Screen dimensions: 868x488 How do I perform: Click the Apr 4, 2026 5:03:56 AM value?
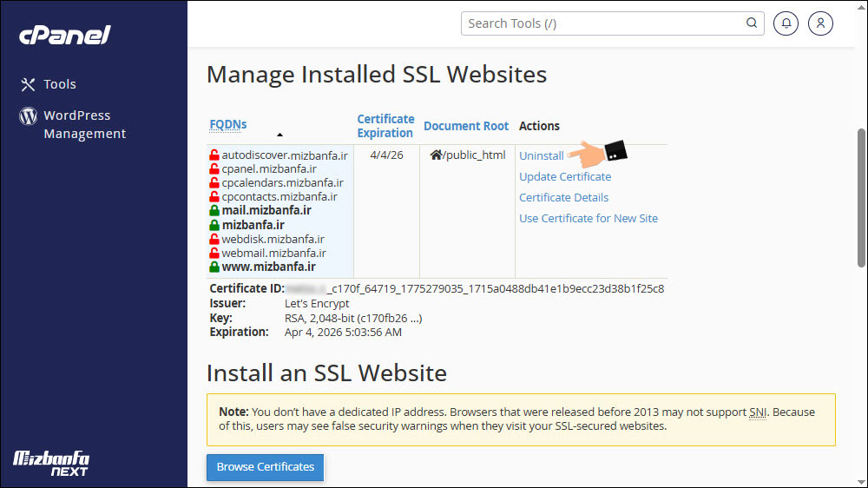343,333
